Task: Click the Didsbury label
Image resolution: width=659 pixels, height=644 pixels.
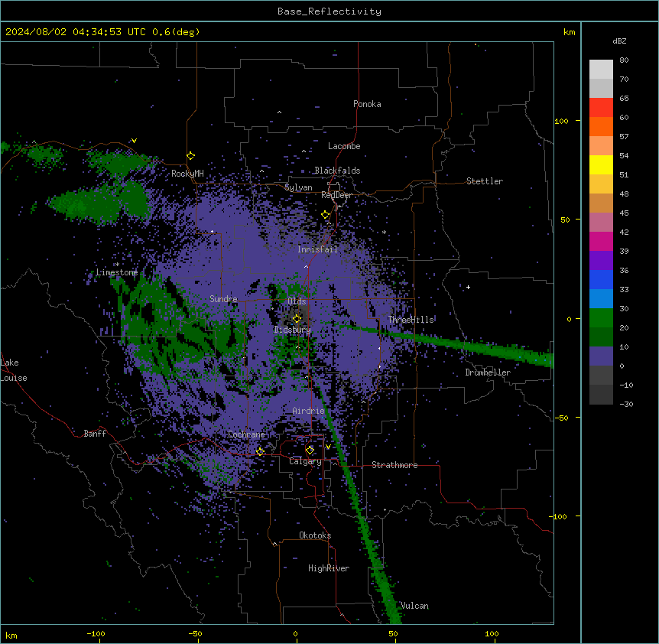Action: click(293, 330)
